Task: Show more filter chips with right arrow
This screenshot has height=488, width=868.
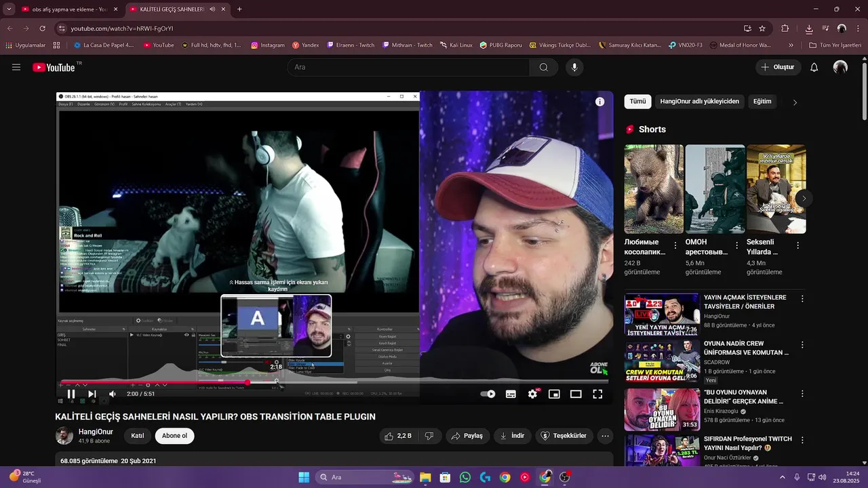Action: tap(795, 102)
